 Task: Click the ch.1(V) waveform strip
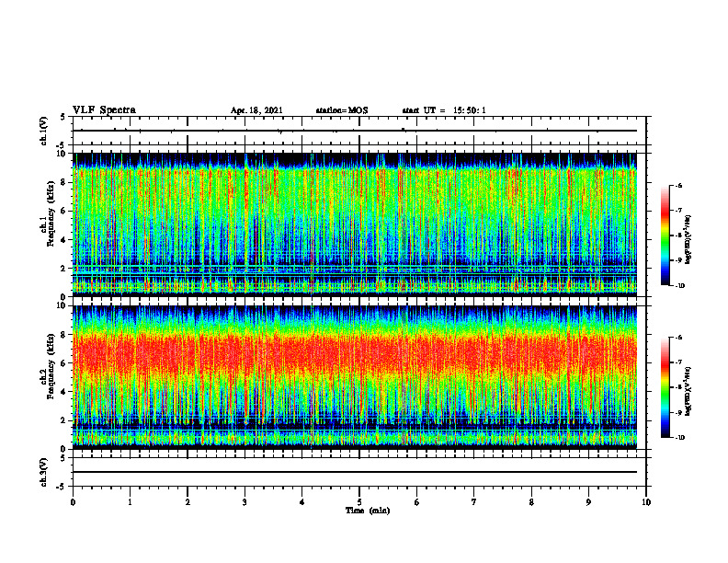pyautogui.click(x=359, y=131)
